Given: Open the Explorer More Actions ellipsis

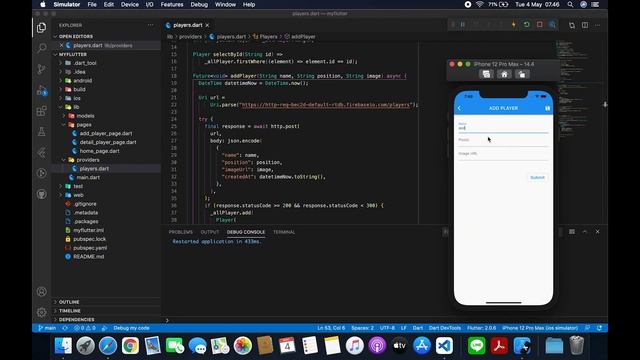Looking at the screenshot, I should click(151, 25).
